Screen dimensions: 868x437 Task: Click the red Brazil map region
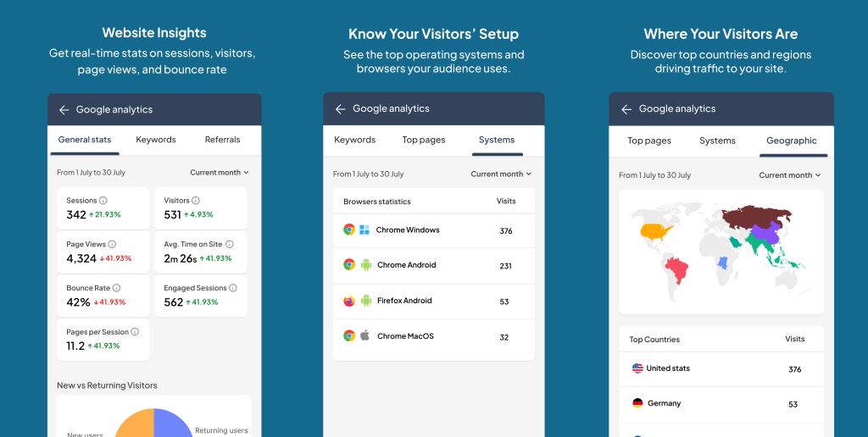coord(676,270)
